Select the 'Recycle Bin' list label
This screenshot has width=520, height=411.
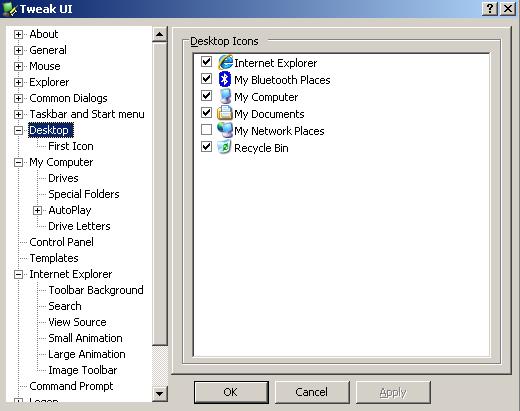point(261,148)
